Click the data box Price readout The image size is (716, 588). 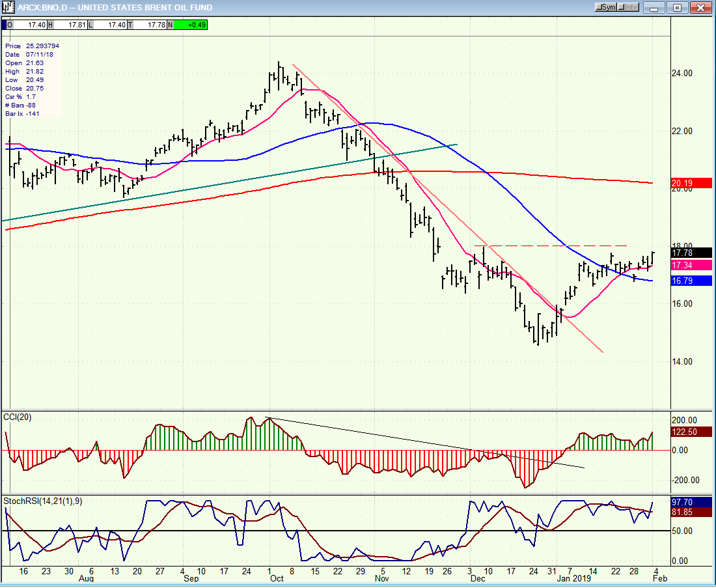32,46
